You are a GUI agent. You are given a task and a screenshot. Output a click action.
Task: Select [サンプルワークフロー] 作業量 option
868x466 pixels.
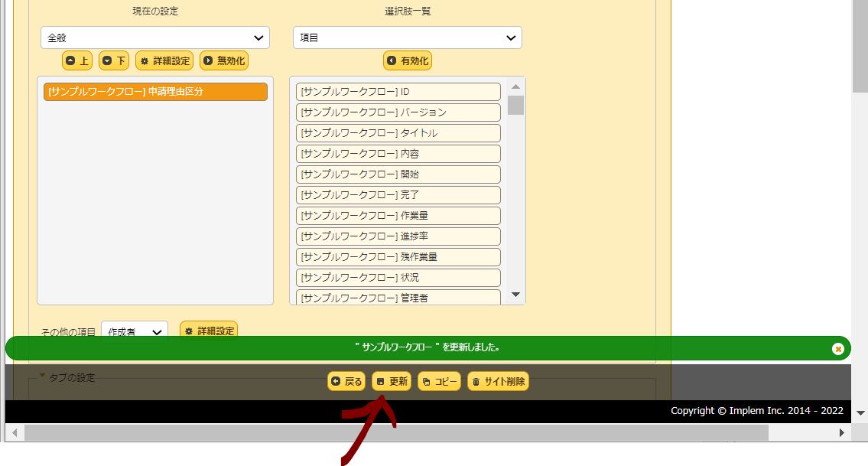[398, 216]
